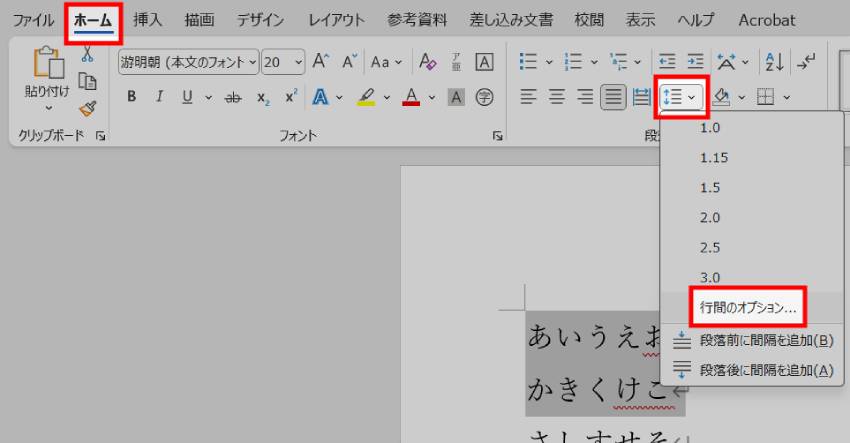Click the text effects A icon
This screenshot has height=443, width=850.
(x=320, y=98)
